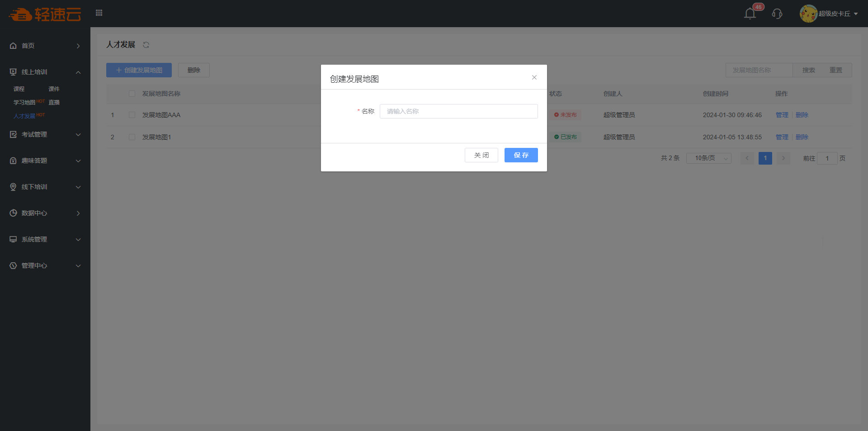
Task: Click the 重置 button
Action: [x=836, y=70]
